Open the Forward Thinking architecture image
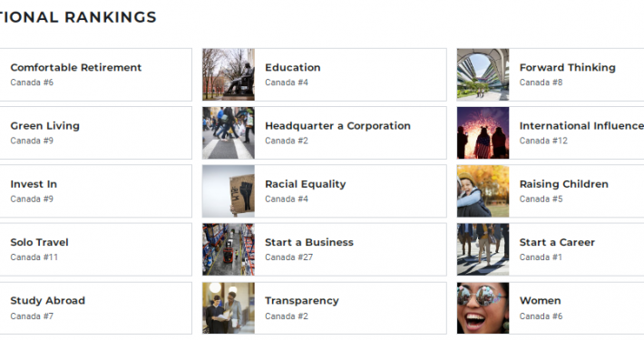The image size is (644, 340). [x=483, y=74]
